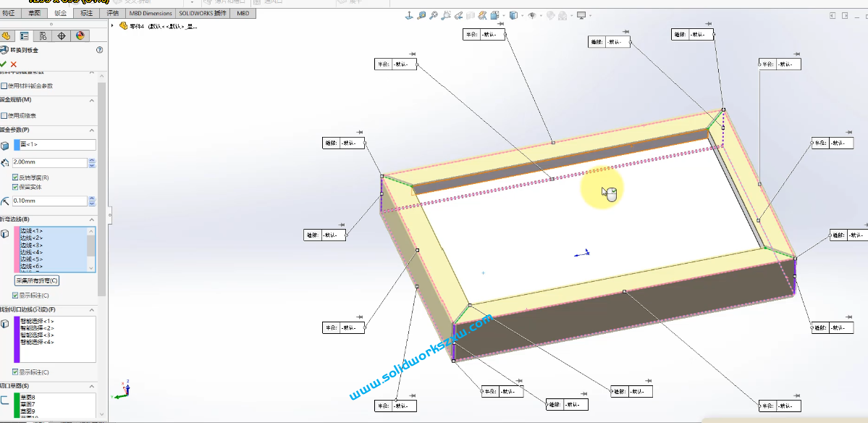Switch to the FeatureManager design tree tab icon
This screenshot has width=868, height=423.
coord(6,35)
